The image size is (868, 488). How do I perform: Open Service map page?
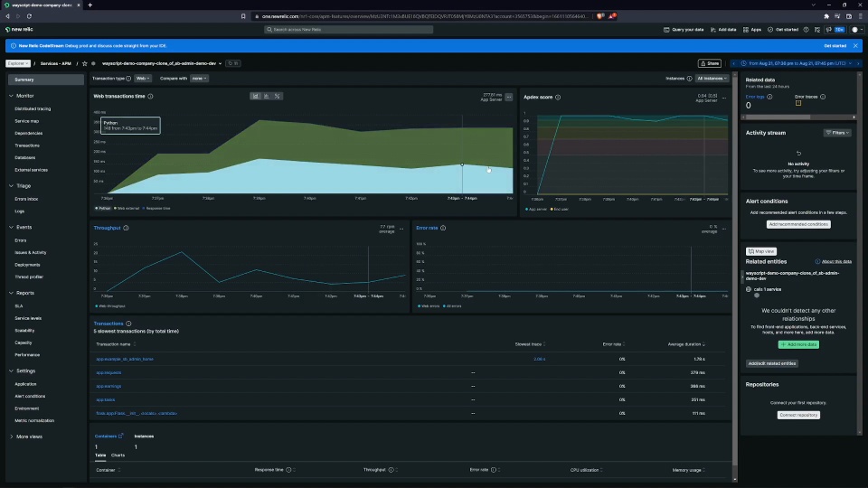26,121
